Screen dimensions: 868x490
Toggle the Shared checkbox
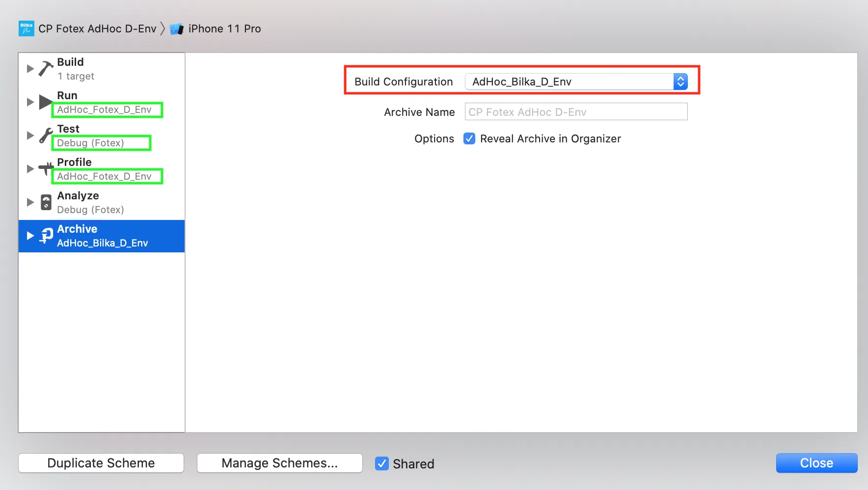click(382, 463)
